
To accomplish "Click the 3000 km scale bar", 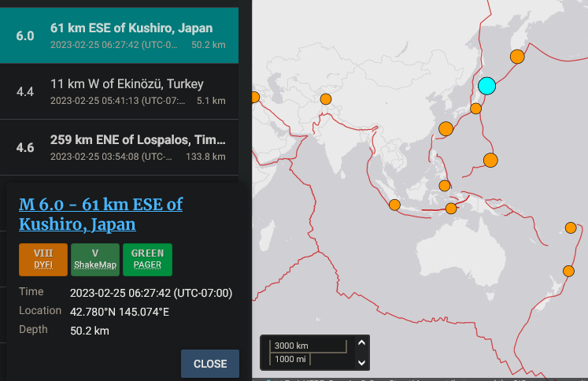I will (308, 346).
